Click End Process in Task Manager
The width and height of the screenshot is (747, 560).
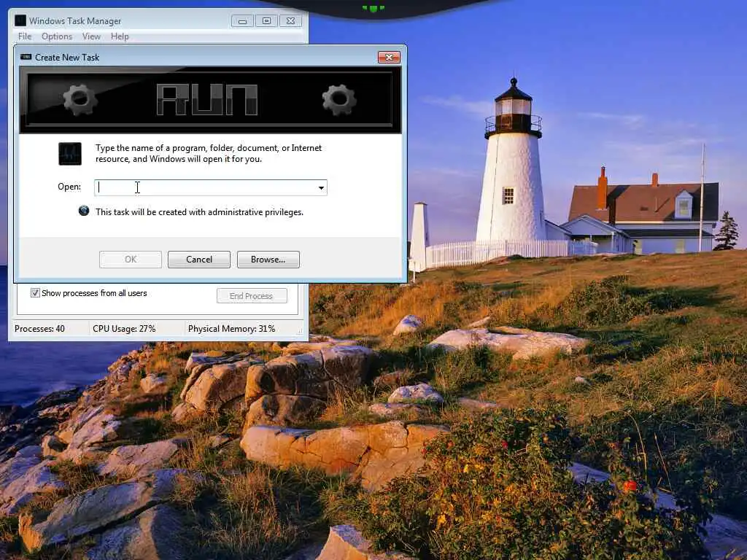tap(252, 296)
